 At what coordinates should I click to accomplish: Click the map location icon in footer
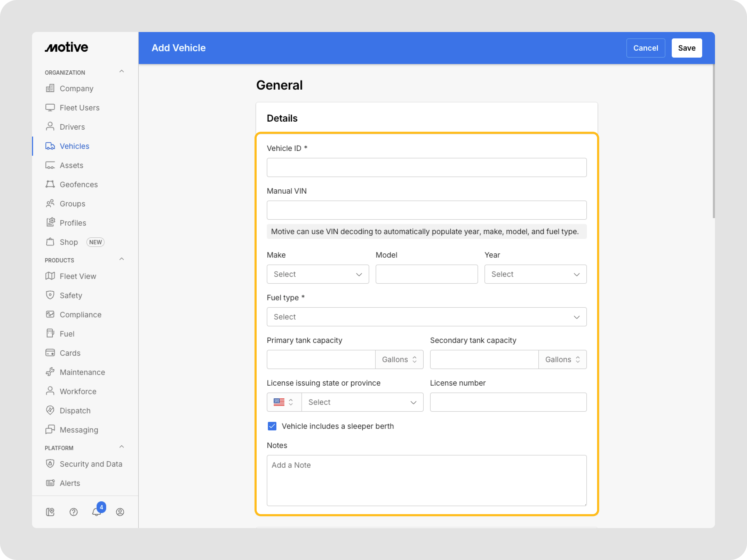(50, 512)
